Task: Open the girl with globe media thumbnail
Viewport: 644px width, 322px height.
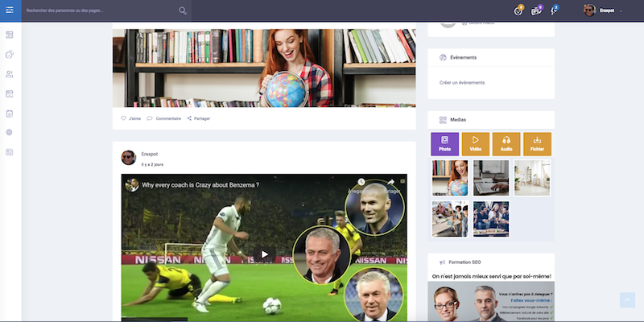Action: [x=450, y=178]
